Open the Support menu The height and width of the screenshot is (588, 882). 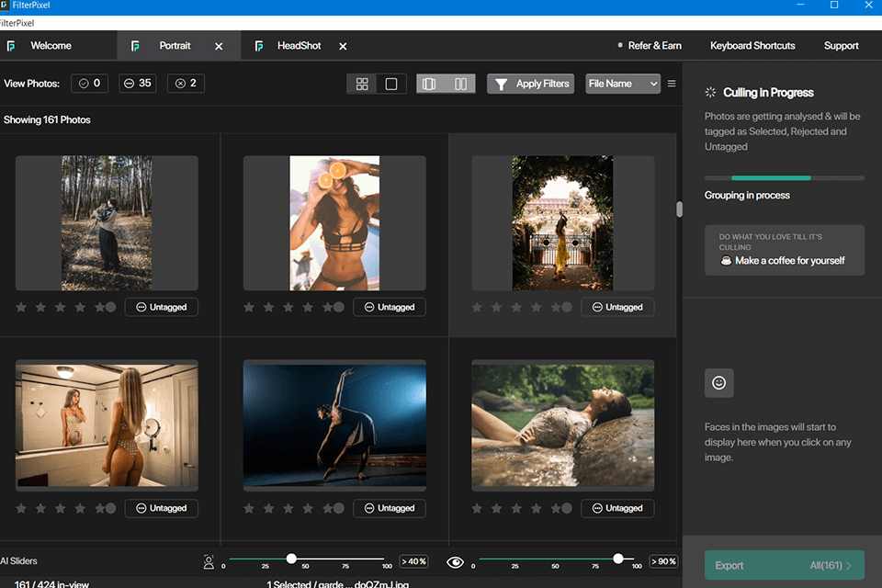pyautogui.click(x=841, y=46)
